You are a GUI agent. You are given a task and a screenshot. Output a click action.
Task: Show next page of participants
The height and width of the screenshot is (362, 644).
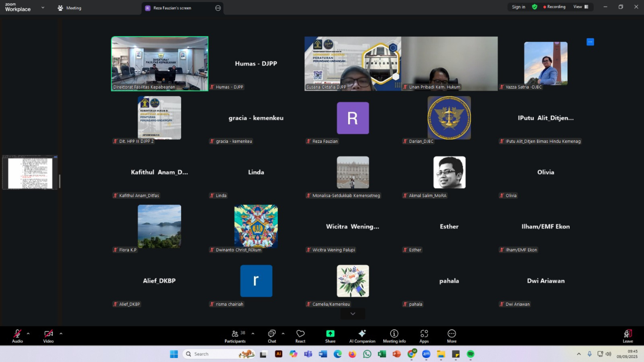353,314
